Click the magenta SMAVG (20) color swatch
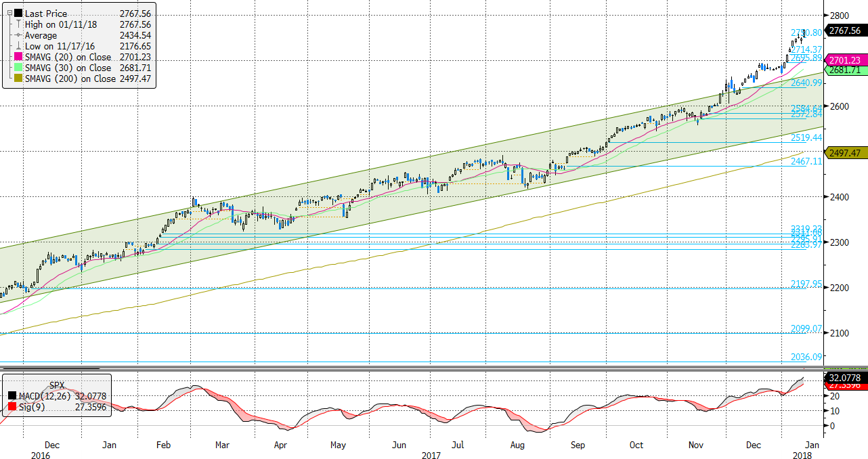 click(18, 57)
